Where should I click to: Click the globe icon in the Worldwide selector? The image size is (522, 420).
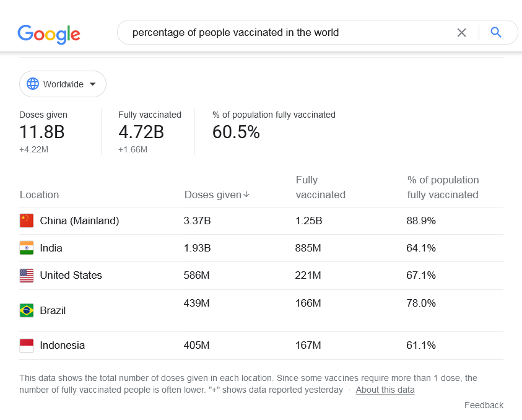(33, 84)
